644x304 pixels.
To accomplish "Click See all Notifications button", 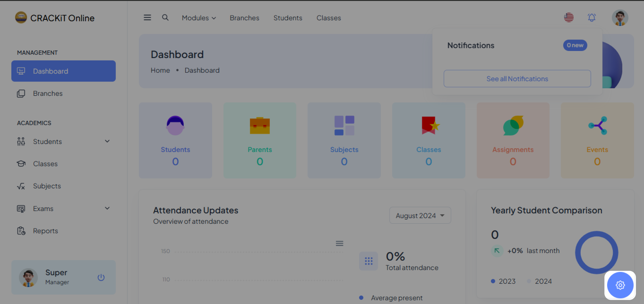I will [517, 79].
